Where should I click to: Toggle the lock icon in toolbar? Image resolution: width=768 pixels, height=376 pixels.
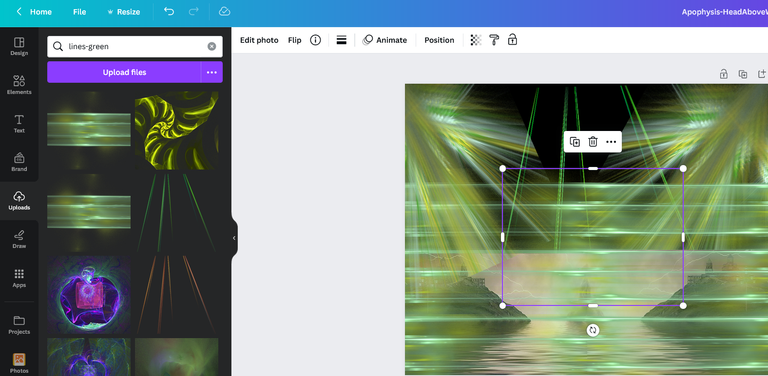(512, 40)
